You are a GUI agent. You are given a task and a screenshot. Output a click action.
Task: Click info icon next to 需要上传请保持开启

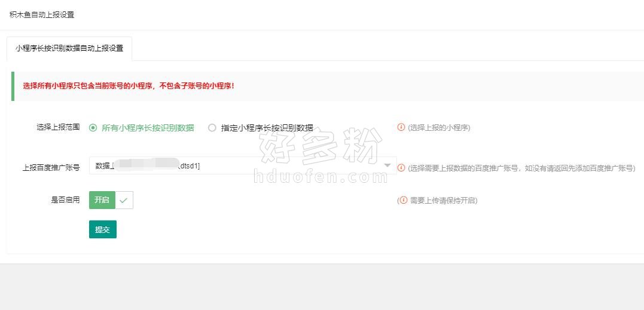point(404,200)
